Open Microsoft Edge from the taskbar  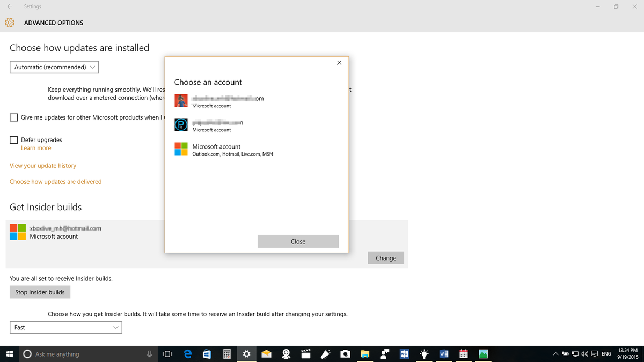187,354
